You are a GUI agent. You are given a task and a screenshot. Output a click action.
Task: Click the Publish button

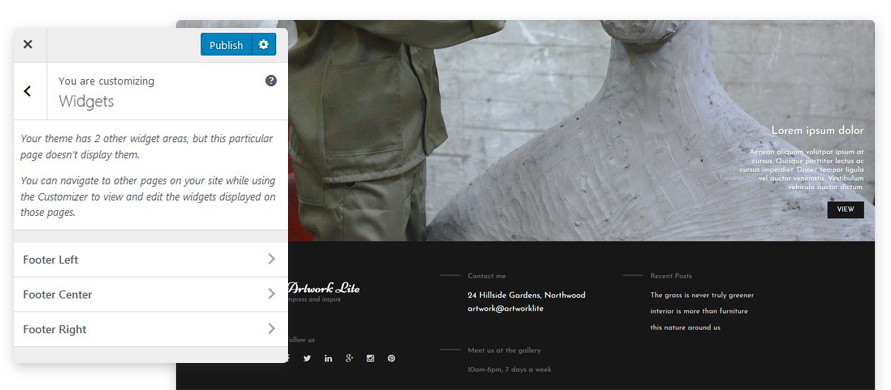coord(226,45)
